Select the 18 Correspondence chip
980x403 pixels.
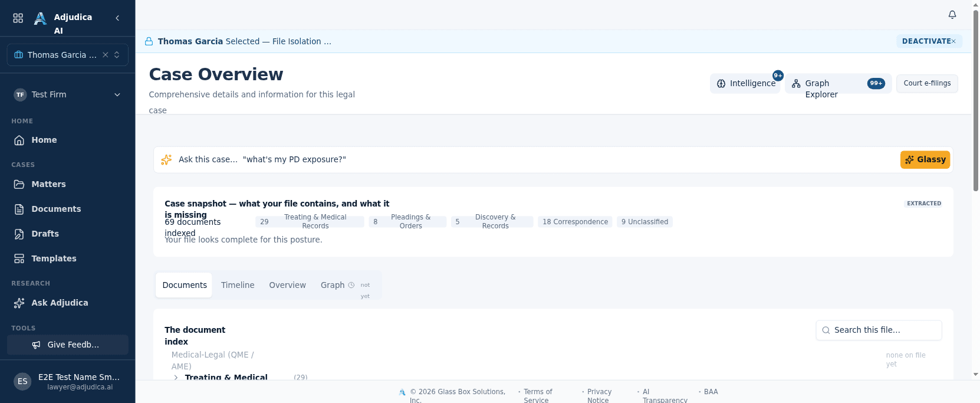575,222
